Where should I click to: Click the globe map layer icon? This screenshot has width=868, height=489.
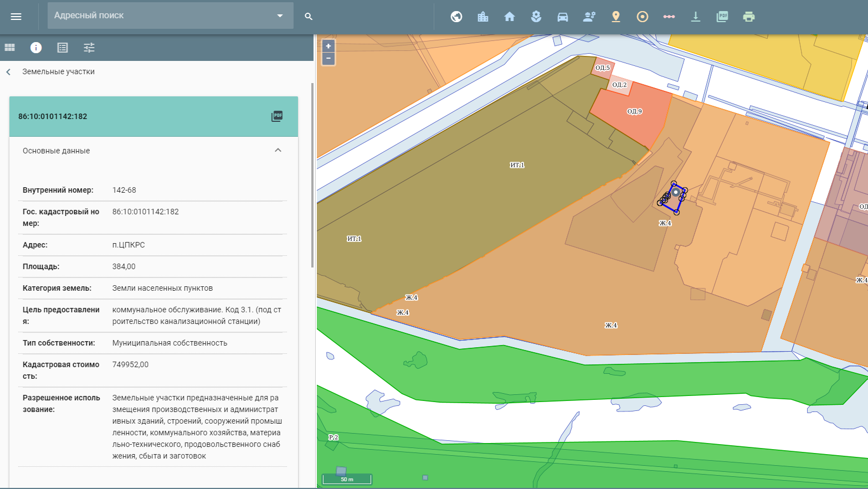[456, 17]
